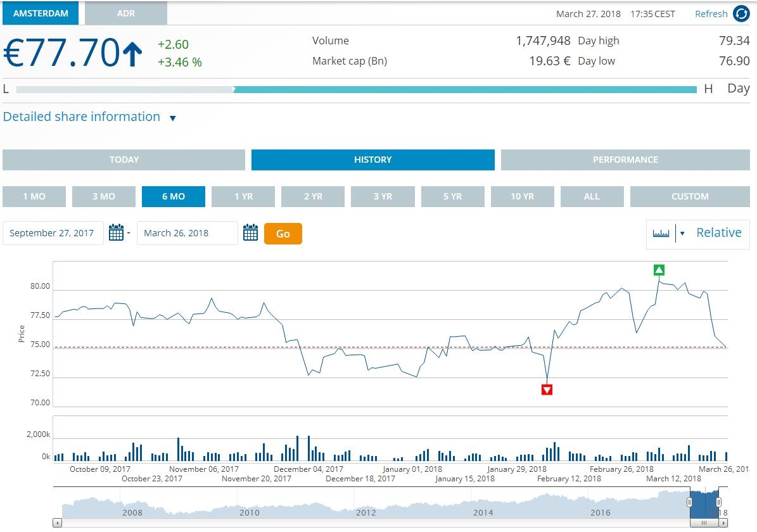Switch to the ADR tab
Viewport: 757px width, 532px height.
[x=126, y=13]
